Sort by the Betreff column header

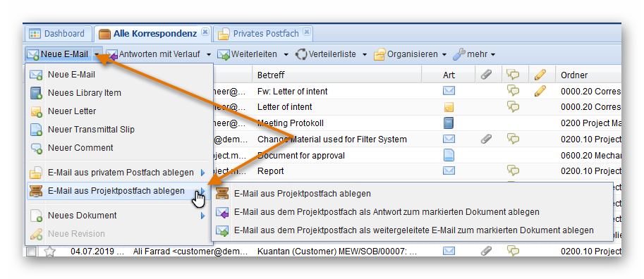coord(336,75)
